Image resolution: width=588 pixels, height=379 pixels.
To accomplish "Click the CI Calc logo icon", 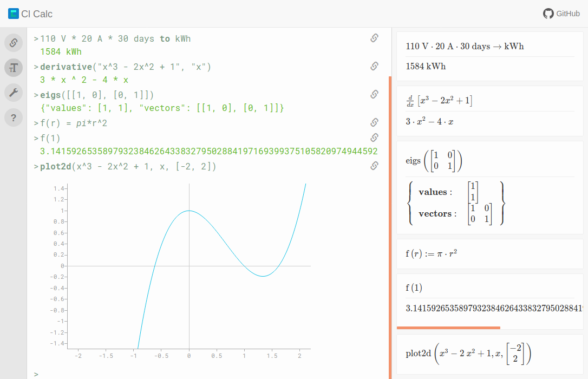I will (x=14, y=14).
